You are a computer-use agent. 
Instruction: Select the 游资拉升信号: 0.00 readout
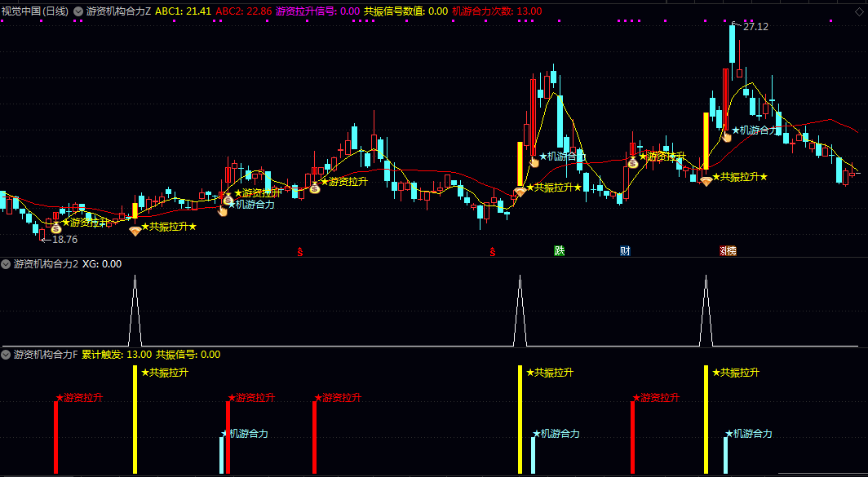click(318, 11)
